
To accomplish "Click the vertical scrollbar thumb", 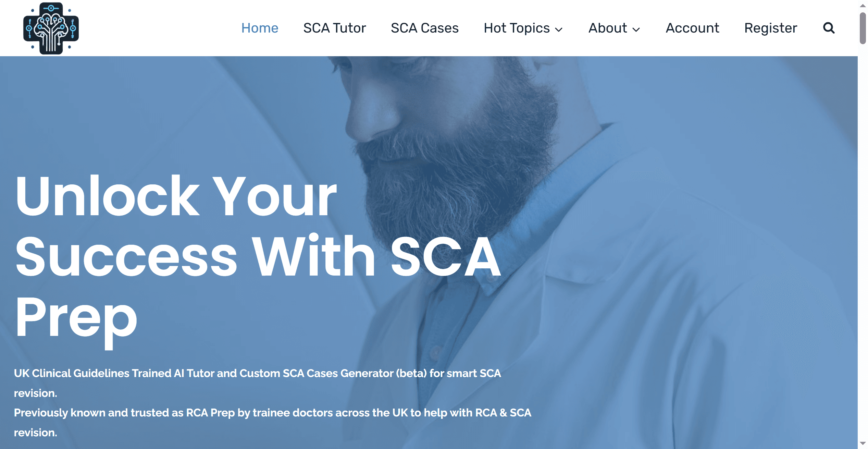I will point(863,28).
